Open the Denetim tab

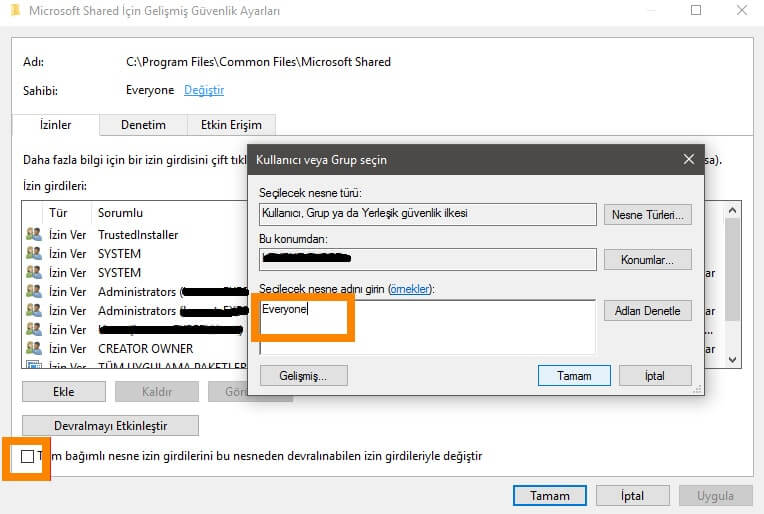[x=143, y=125]
